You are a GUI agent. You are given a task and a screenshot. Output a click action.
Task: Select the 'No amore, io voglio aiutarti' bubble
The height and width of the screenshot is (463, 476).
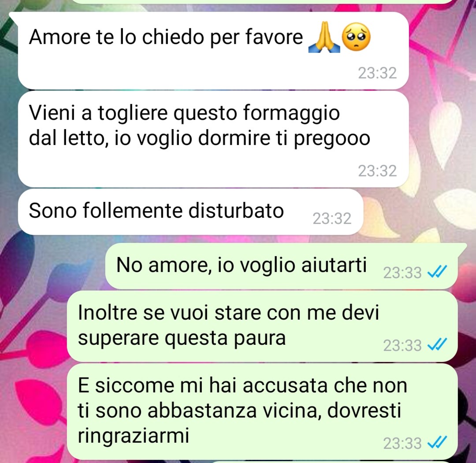[281, 266]
